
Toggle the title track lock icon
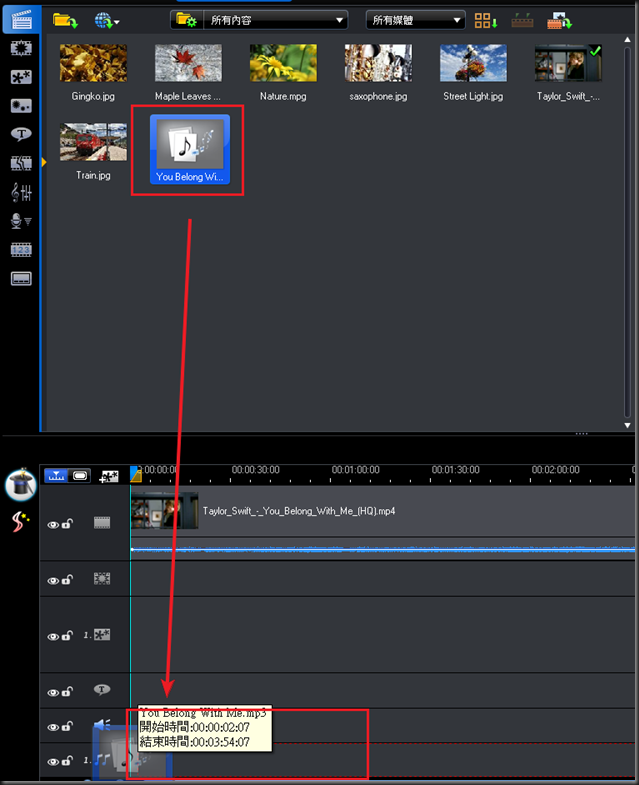pyautogui.click(x=67, y=691)
